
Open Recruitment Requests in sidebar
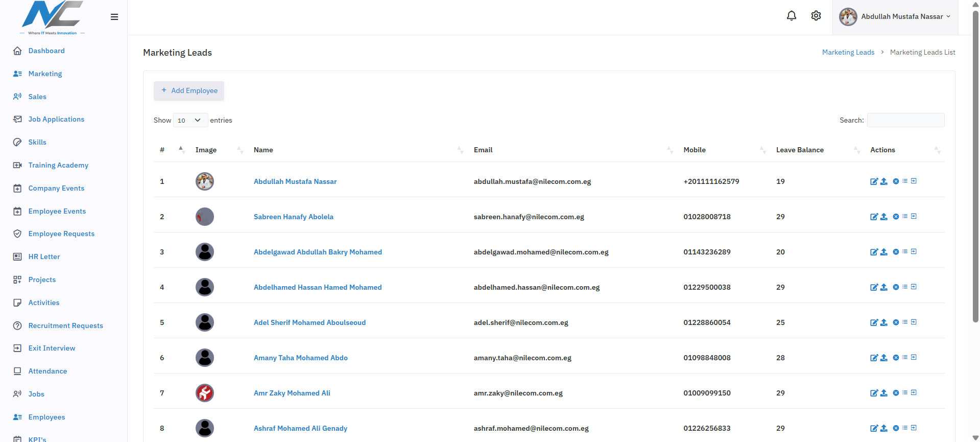point(65,325)
